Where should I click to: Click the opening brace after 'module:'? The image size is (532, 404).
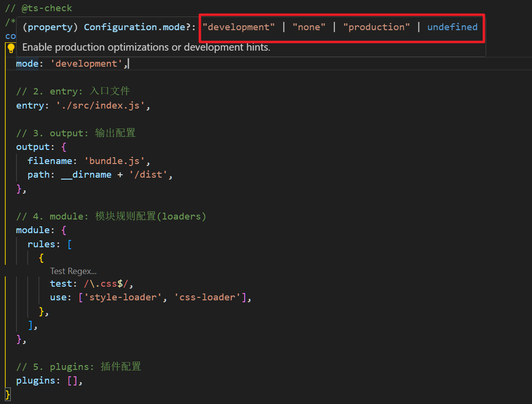pyautogui.click(x=64, y=230)
